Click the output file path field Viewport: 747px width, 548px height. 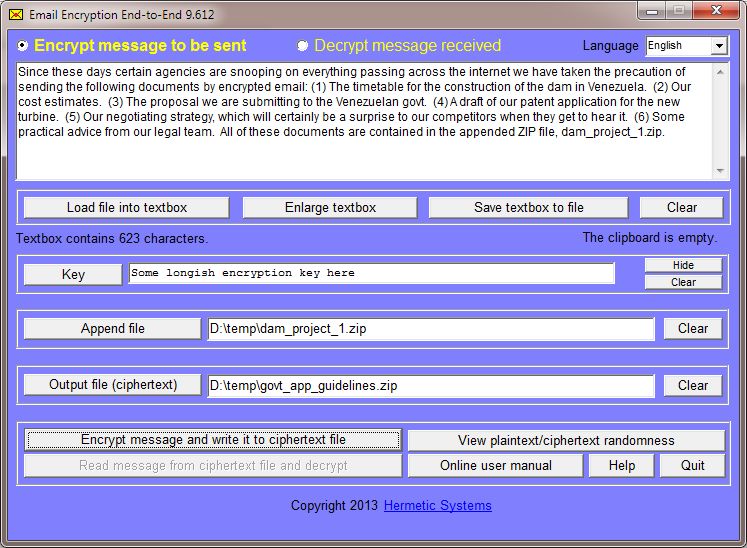[x=430, y=385]
